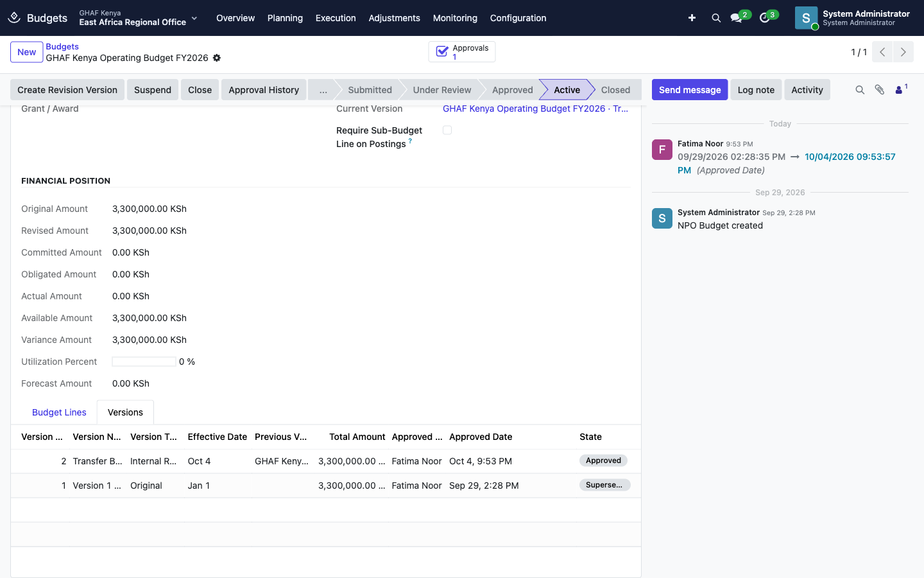
Task: Open help tooltip for Require Sub-Budget Line
Action: (x=410, y=141)
